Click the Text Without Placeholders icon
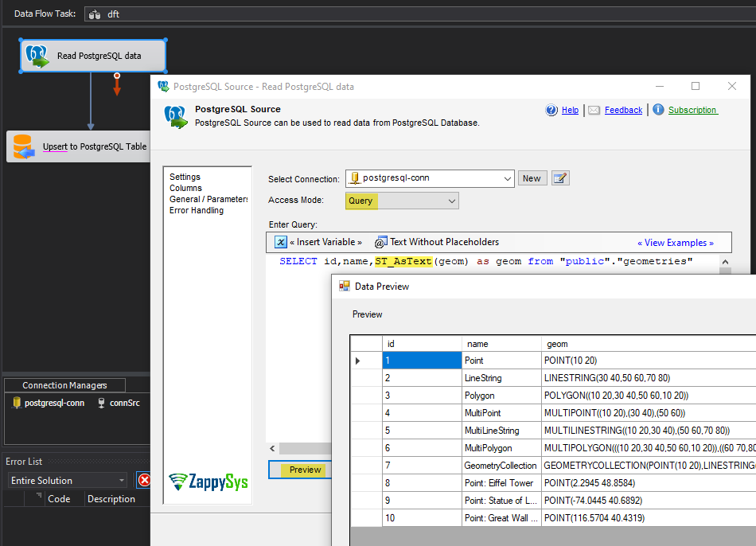Viewport: 756px width, 546px height. [x=381, y=242]
